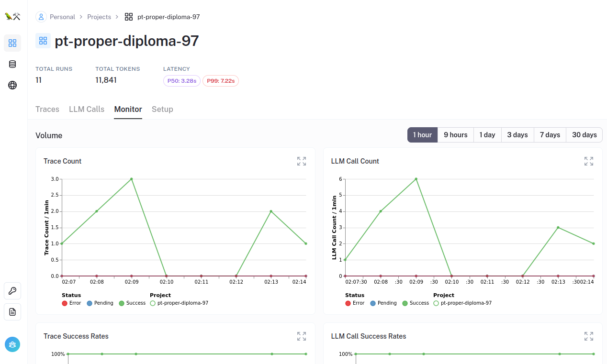Open the Projects grid icon in sidebar
Image resolution: width=607 pixels, height=364 pixels.
tap(12, 43)
